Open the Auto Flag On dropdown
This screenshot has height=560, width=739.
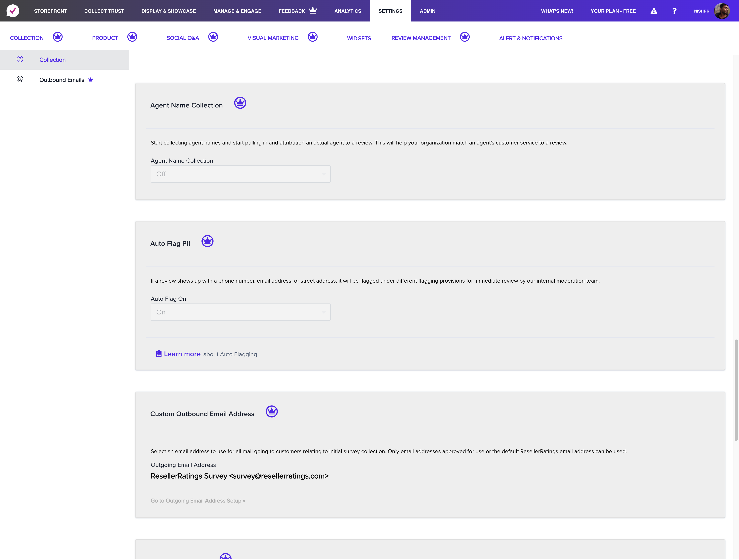[240, 313]
